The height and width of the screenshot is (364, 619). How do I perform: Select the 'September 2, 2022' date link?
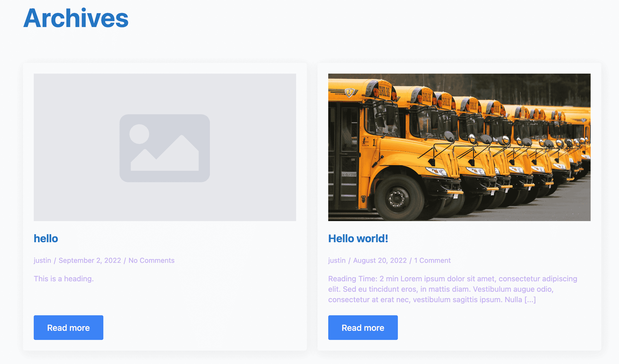click(90, 260)
